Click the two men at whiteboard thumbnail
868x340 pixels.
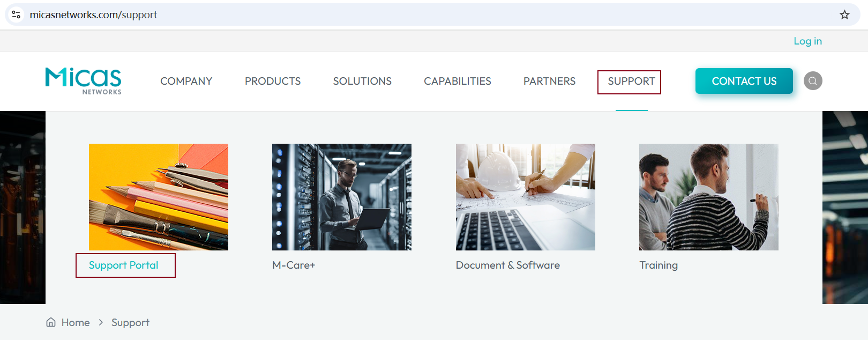click(709, 197)
